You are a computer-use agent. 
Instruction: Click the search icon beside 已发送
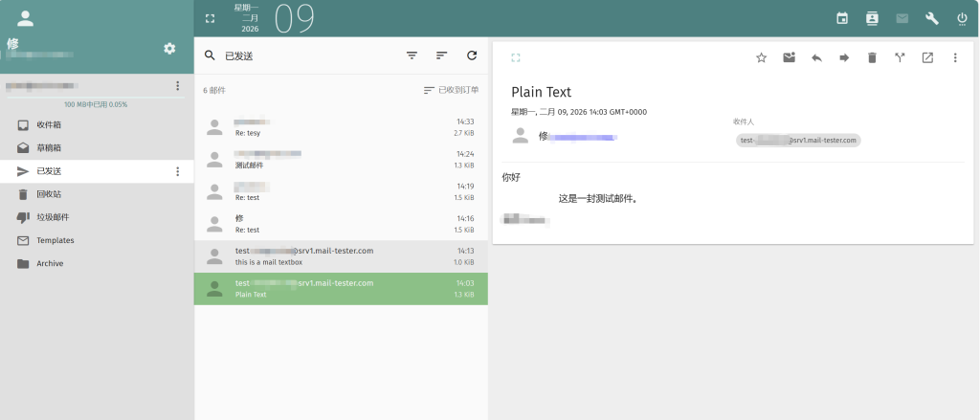point(210,55)
